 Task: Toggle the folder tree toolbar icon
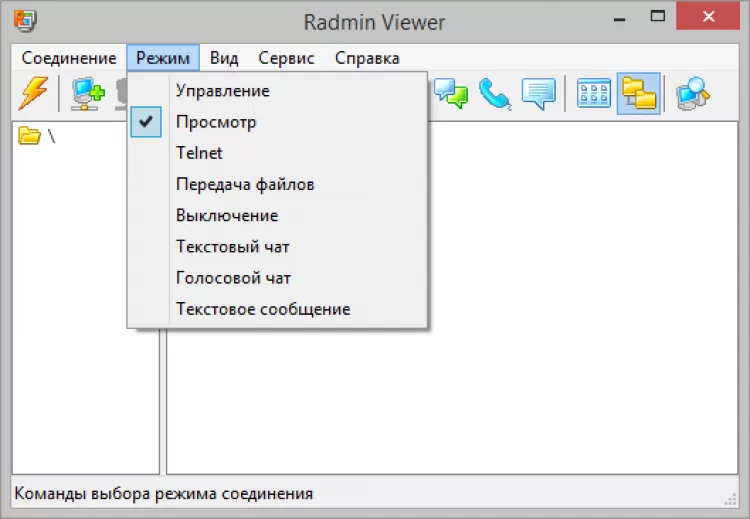click(x=639, y=93)
